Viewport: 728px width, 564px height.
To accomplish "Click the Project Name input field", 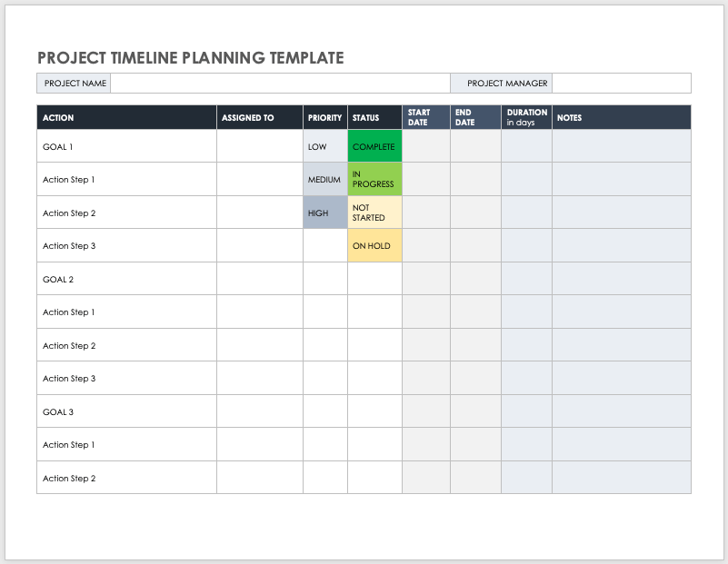I will click(x=279, y=84).
